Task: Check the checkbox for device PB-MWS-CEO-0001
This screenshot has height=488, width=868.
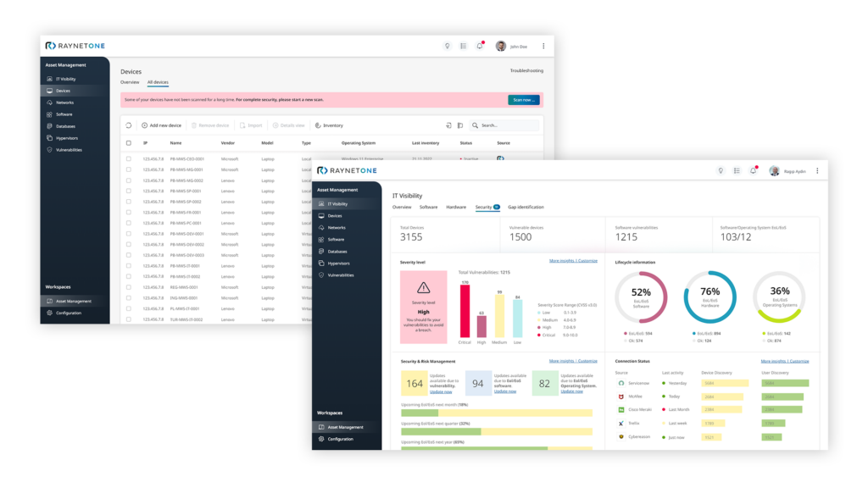Action: point(129,158)
